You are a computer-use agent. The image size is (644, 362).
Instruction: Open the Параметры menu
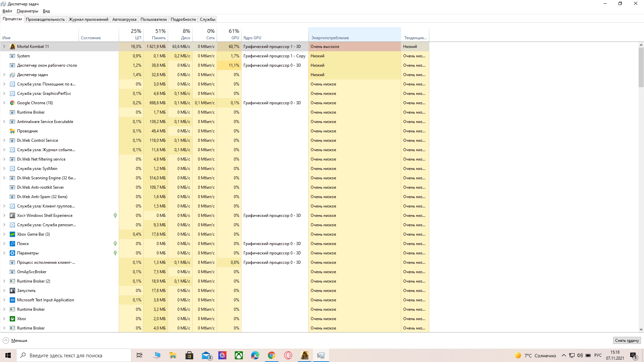(x=28, y=11)
